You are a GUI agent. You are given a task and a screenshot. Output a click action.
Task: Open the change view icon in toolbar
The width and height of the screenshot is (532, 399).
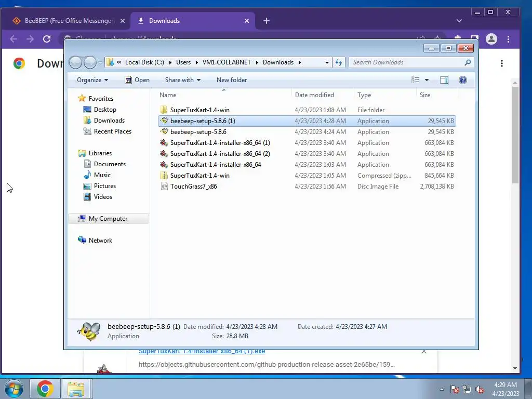tap(415, 80)
